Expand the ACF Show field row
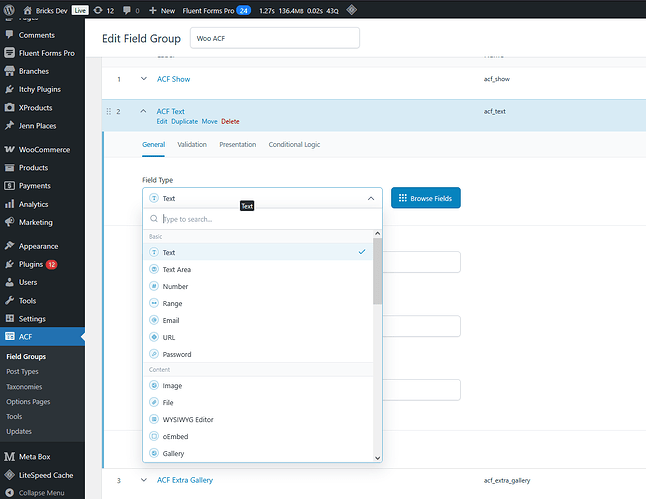This screenshot has width=646, height=499. pos(143,79)
